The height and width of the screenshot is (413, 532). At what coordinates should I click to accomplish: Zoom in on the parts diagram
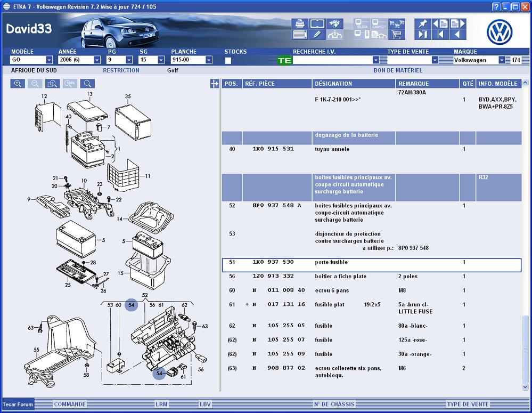18,84
